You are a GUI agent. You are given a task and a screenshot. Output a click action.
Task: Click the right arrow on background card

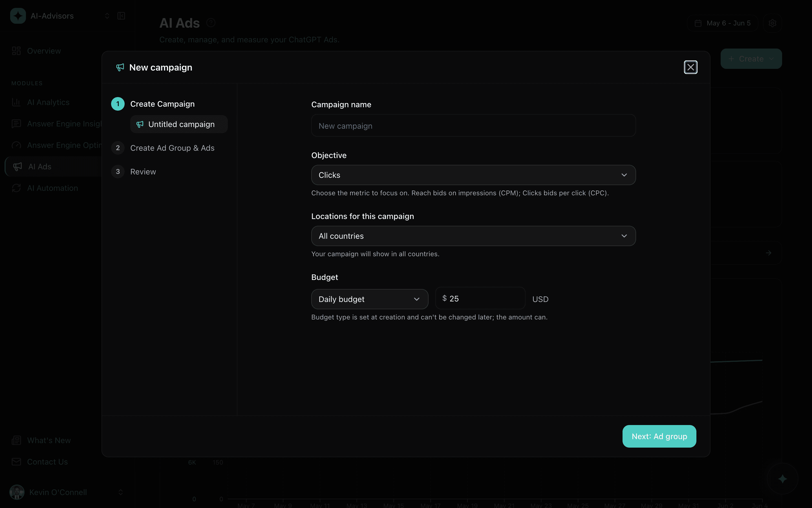click(768, 253)
